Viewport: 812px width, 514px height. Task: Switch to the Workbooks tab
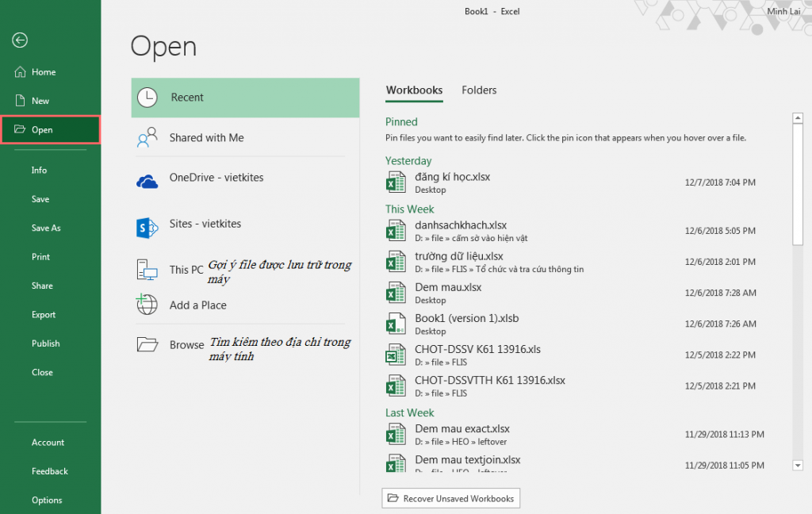point(414,90)
